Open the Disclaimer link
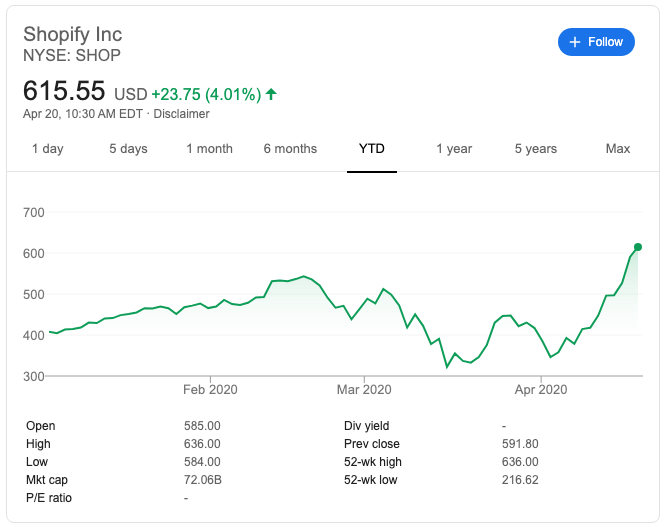The image size is (667, 527). [x=182, y=114]
